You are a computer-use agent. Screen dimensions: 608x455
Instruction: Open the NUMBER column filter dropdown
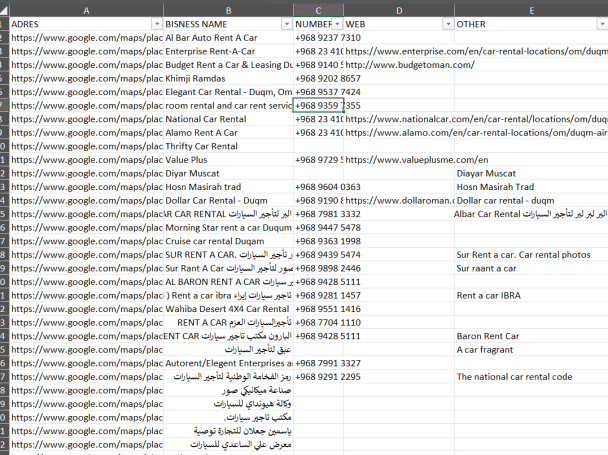pos(337,24)
